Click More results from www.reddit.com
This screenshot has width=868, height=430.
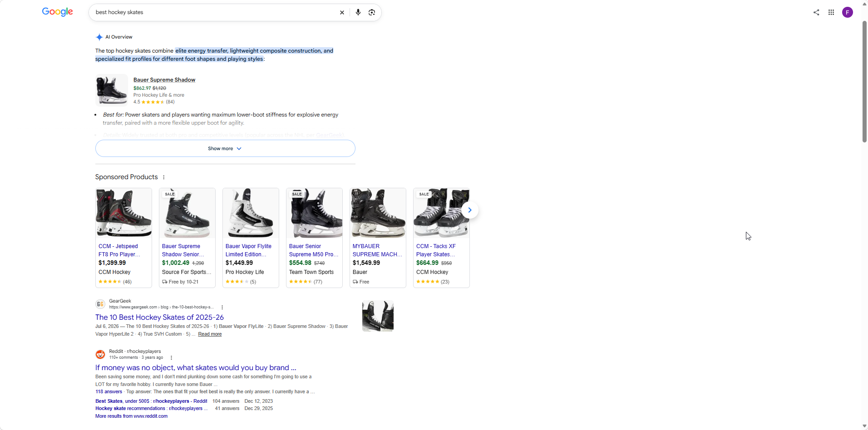[131, 416]
